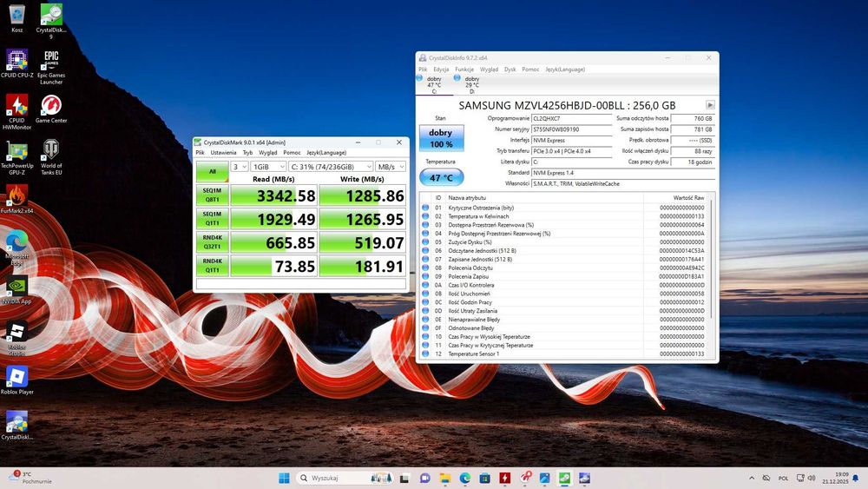Click the Windows Start button
This screenshot has height=489, width=868.
pyautogui.click(x=284, y=478)
